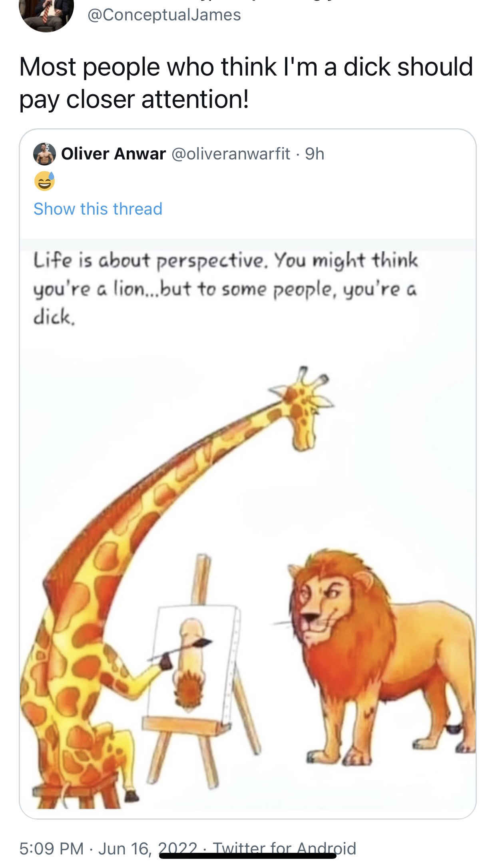The width and height of the screenshot is (496, 868).
Task: Open the tweet author's profile picture
Action: (x=46, y=13)
